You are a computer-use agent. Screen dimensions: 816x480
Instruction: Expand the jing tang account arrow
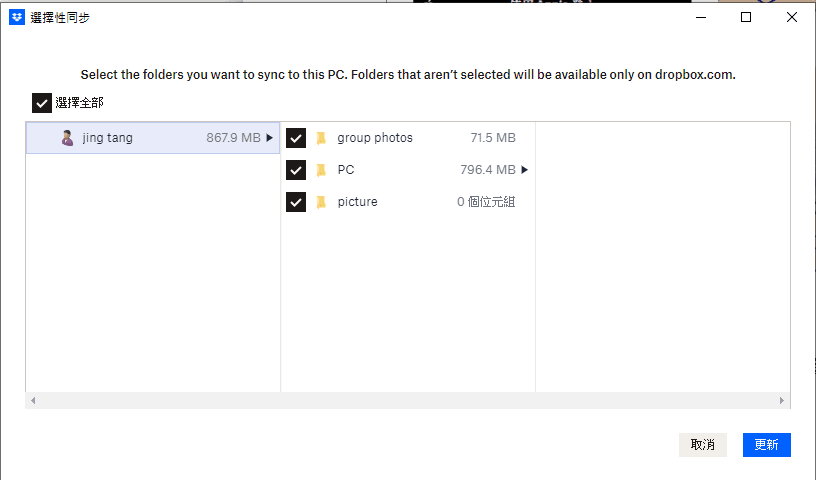click(x=270, y=138)
